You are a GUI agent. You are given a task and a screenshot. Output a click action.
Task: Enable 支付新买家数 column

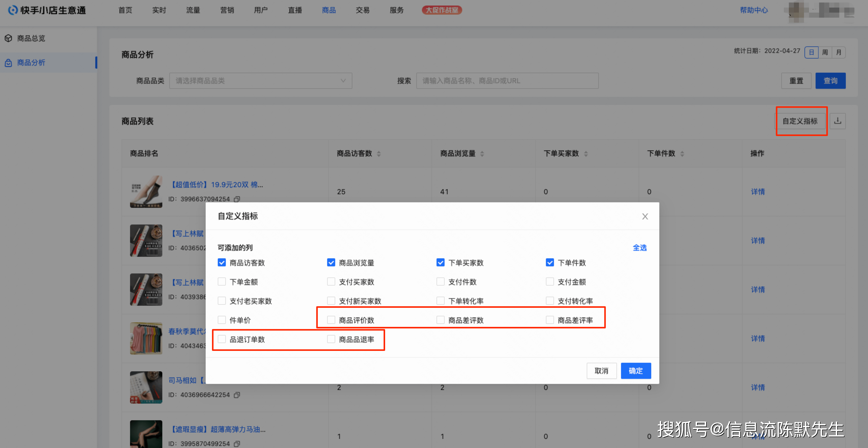pos(331,301)
